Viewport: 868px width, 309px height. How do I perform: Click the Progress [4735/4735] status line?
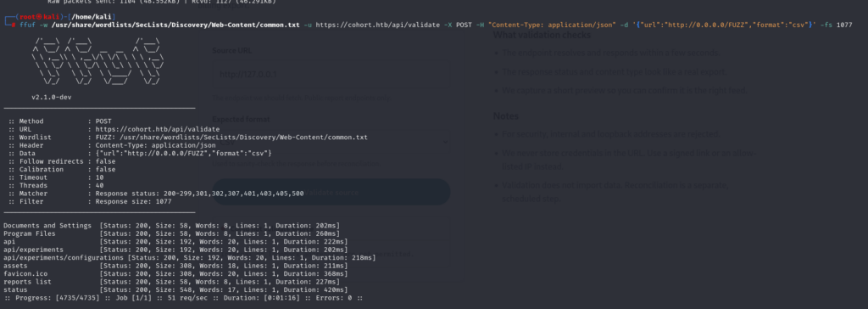[x=183, y=298]
